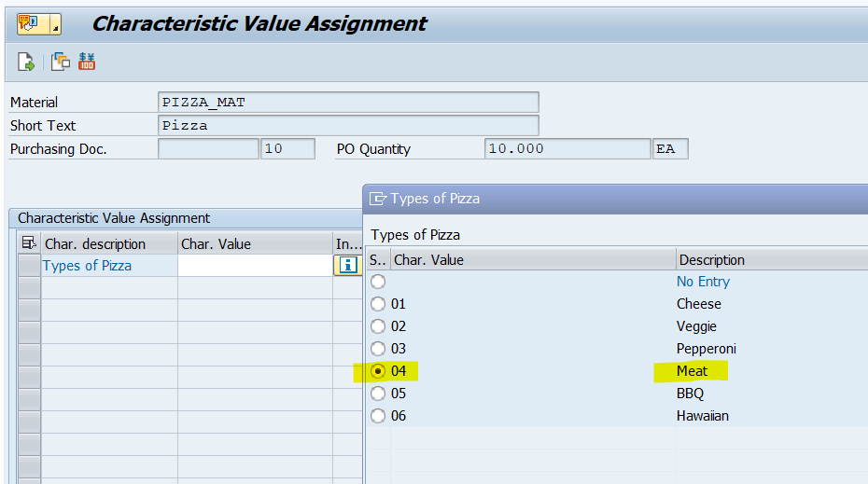Click the table select-all icon in grid corner
The width and height of the screenshot is (868, 484).
(29, 244)
